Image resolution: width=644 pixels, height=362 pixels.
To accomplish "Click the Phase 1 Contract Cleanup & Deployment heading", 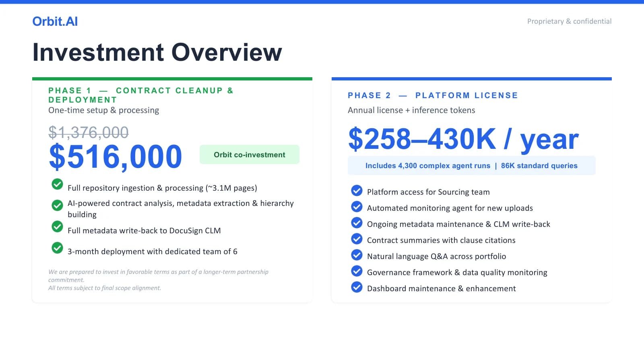I will pyautogui.click(x=141, y=95).
